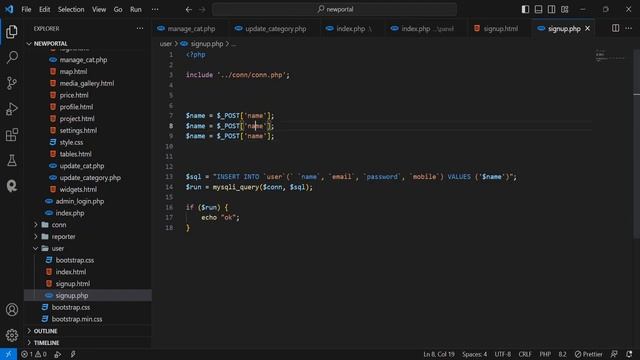The width and height of the screenshot is (640, 360).
Task: Open the Manage gear icon
Action: pos(12,335)
